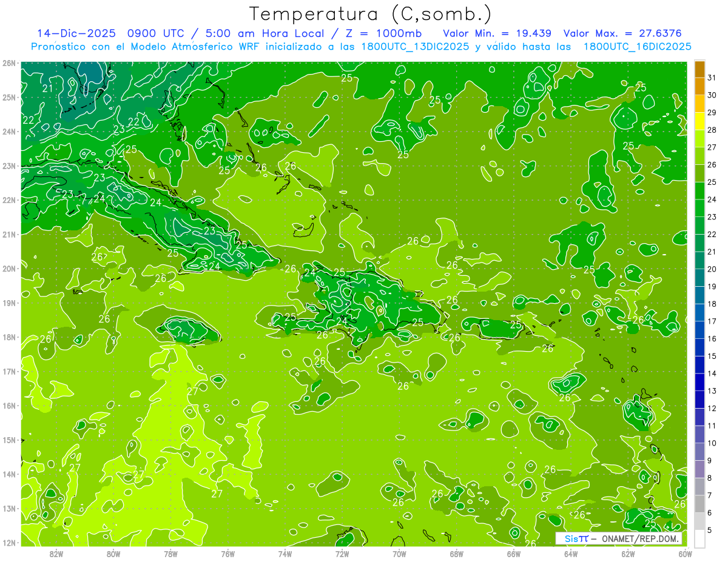728x562 pixels.
Task: Click legend value 12 on the color bar
Action: click(x=712, y=409)
